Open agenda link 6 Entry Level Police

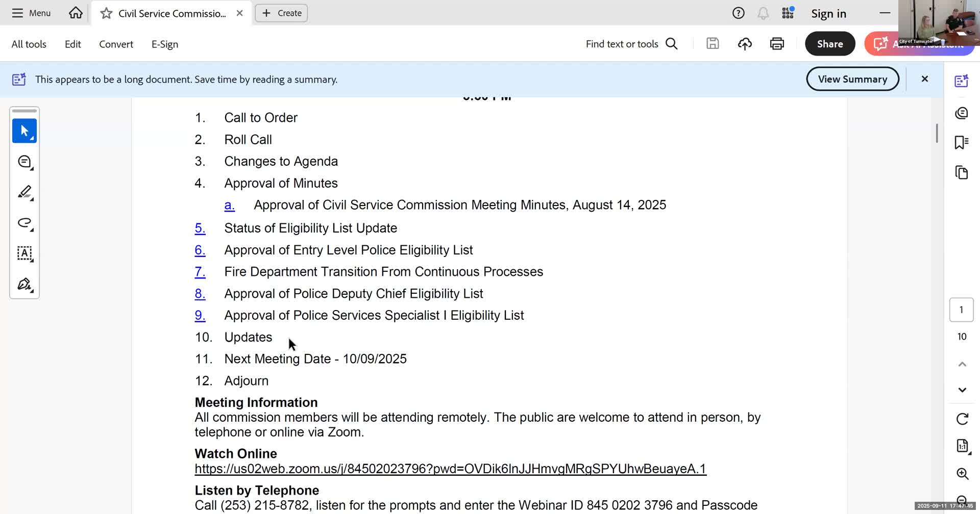click(x=200, y=250)
